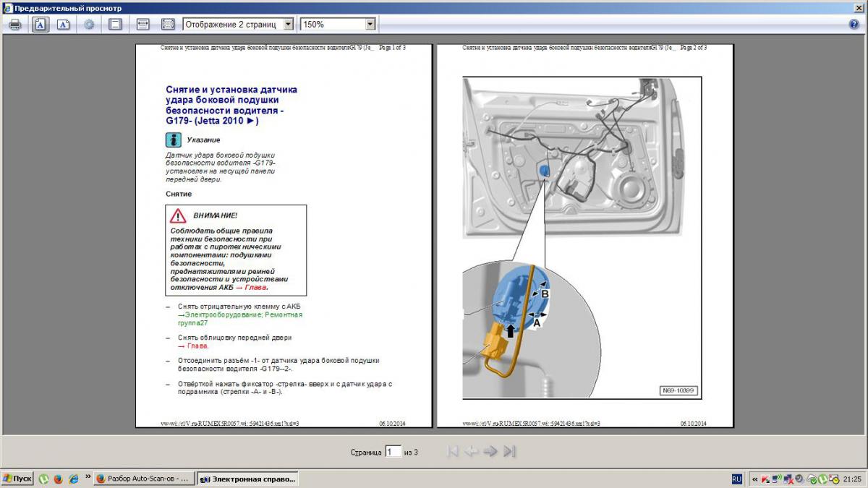
Task: Click the Снятие section heading
Action: [178, 194]
